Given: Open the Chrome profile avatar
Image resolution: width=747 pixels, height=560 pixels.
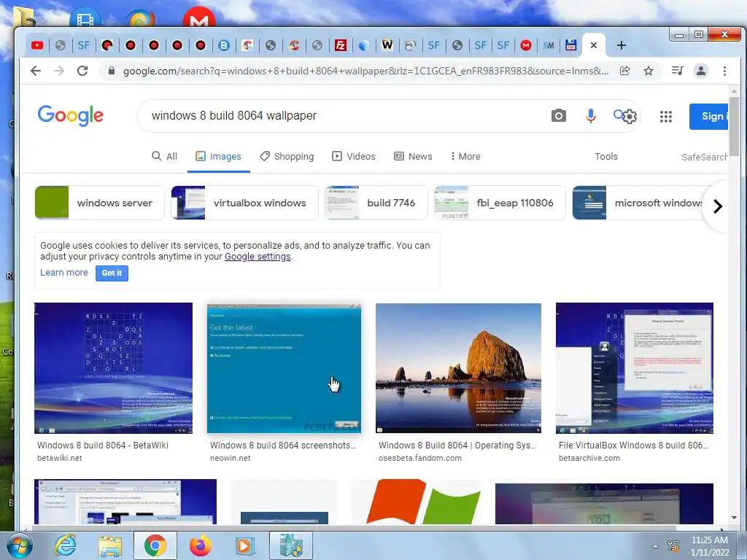Looking at the screenshot, I should click(x=701, y=71).
